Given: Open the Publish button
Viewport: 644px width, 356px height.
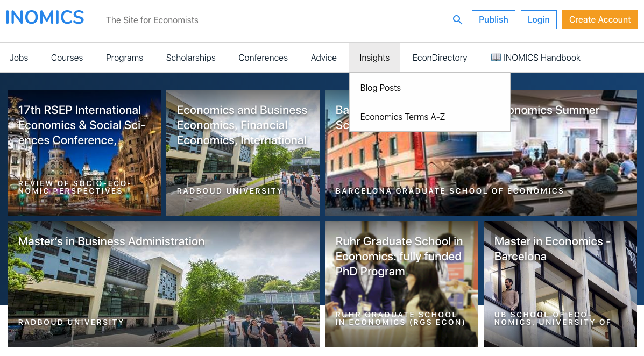Looking at the screenshot, I should pyautogui.click(x=493, y=20).
